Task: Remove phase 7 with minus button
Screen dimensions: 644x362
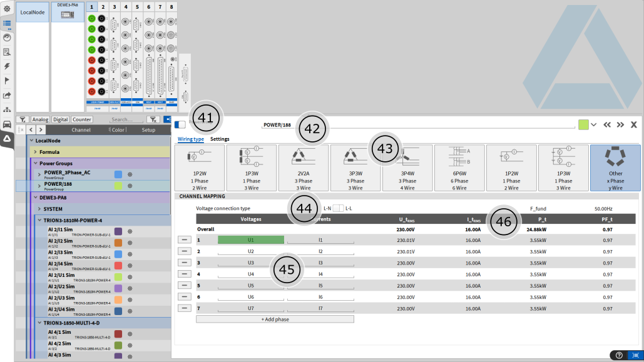Action: [x=185, y=308]
